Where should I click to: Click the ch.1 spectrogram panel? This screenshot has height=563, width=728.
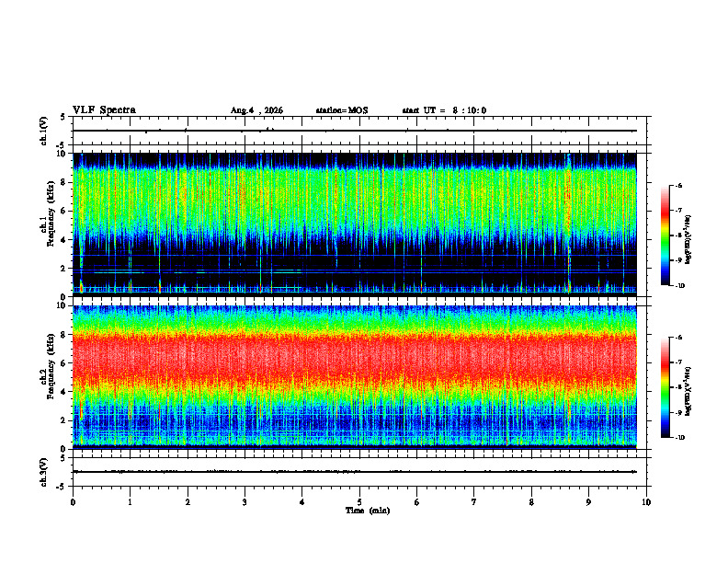[355, 224]
